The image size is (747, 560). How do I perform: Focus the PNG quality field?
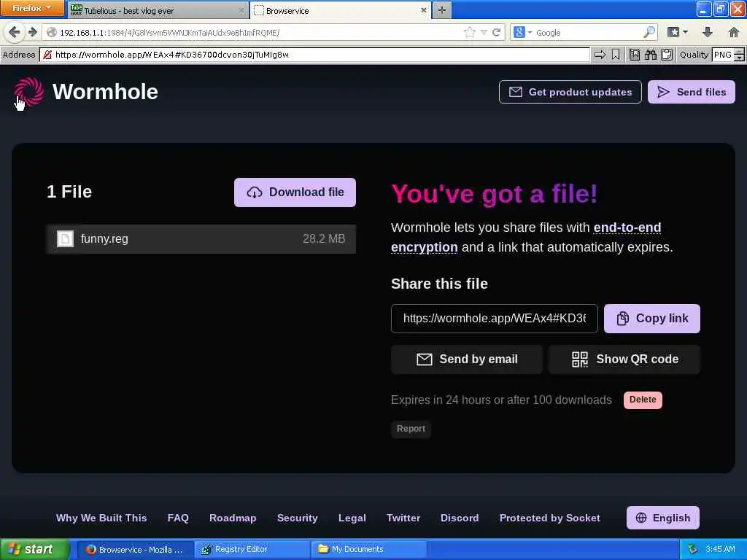click(723, 55)
